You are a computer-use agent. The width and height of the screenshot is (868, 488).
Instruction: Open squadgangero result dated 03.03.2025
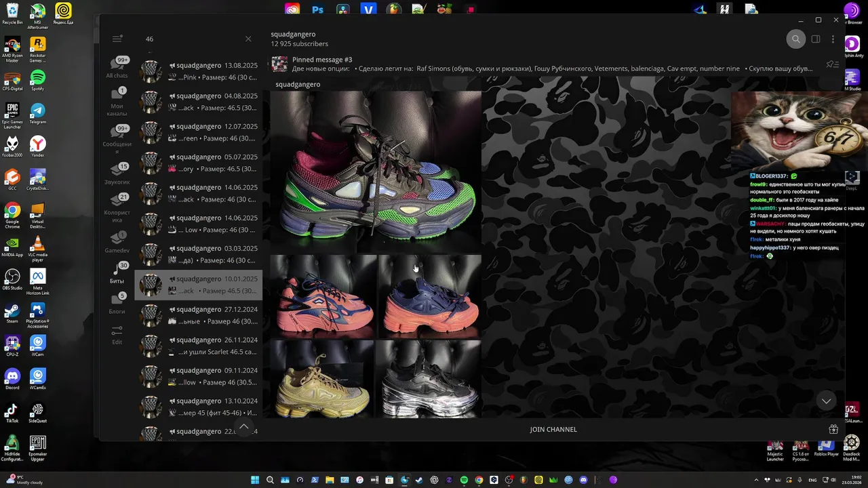point(198,254)
